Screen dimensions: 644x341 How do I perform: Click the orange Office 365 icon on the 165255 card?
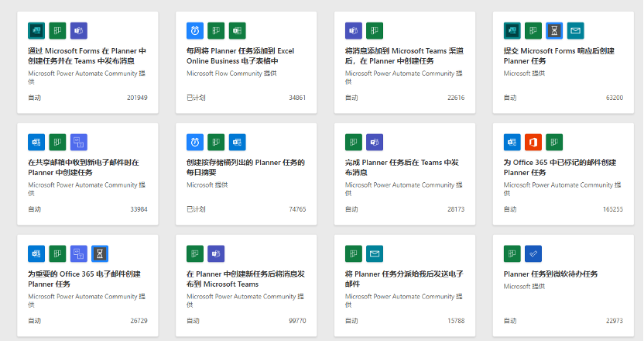(x=533, y=142)
